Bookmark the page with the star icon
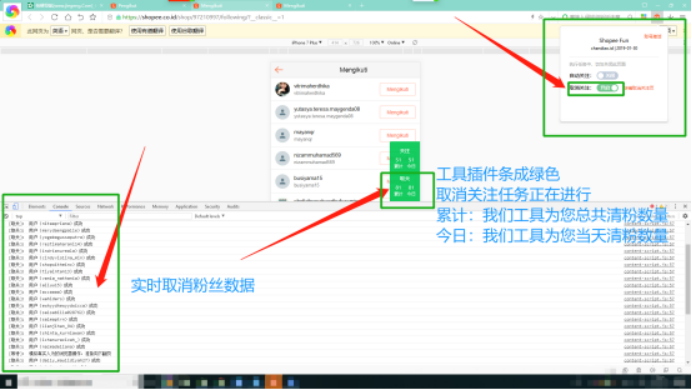 pyautogui.click(x=93, y=17)
